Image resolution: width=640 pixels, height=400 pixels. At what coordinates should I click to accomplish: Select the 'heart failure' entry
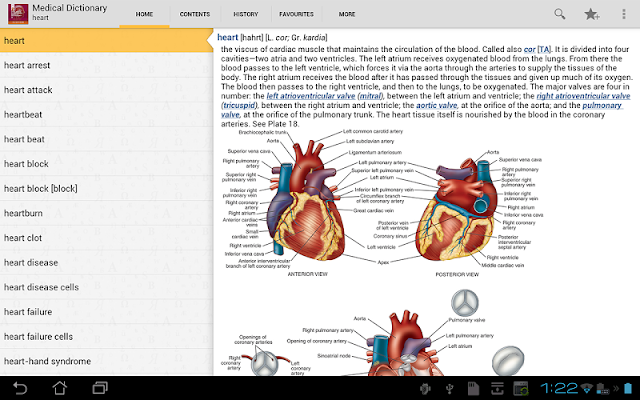(x=107, y=312)
